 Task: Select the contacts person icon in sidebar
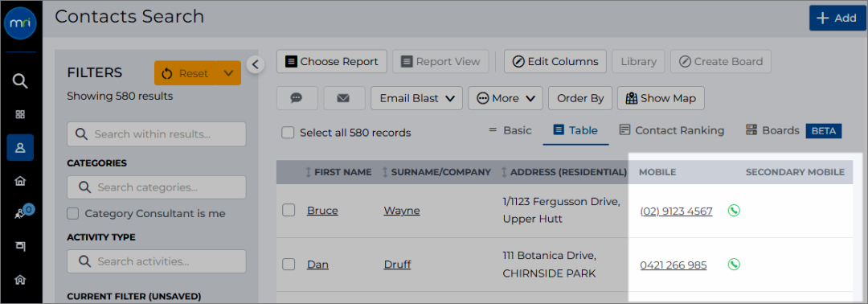(x=20, y=147)
